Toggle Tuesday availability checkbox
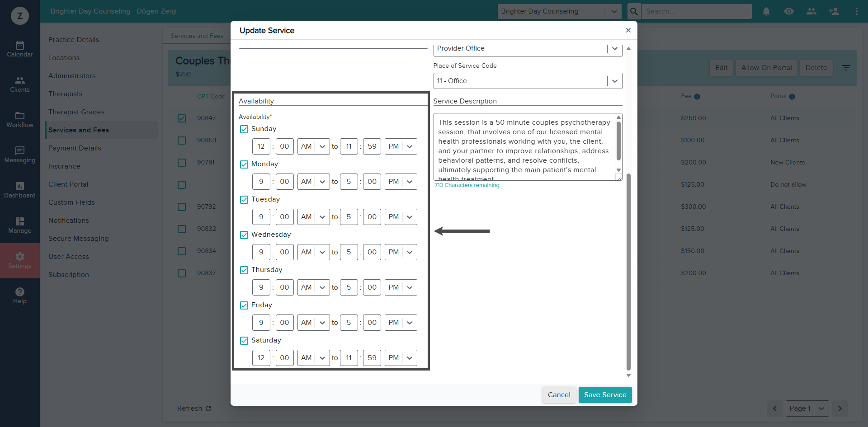 (x=244, y=200)
